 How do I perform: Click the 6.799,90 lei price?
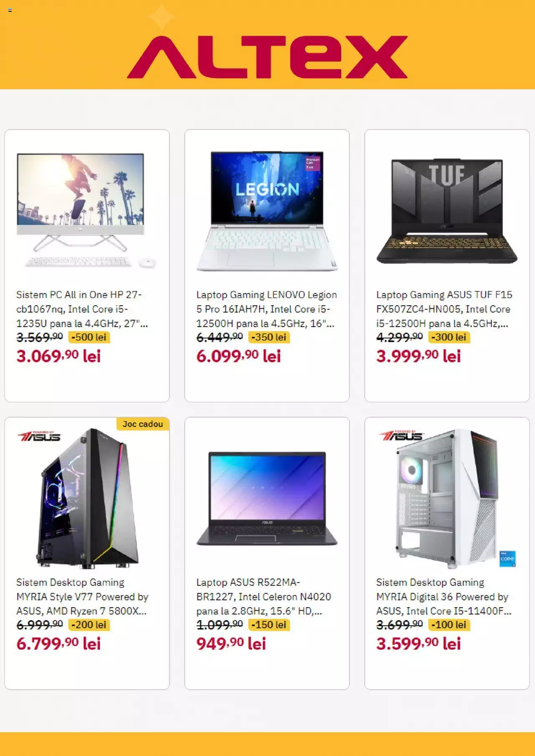pyautogui.click(x=59, y=644)
